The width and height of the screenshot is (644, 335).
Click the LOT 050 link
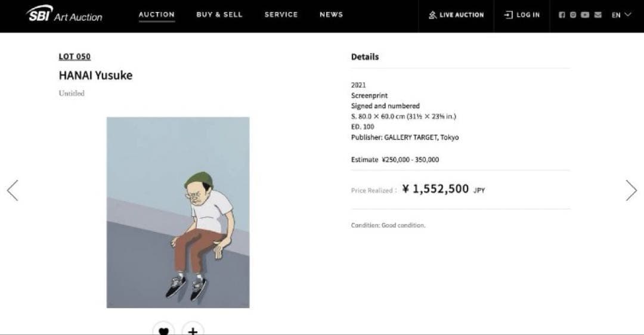tap(75, 57)
